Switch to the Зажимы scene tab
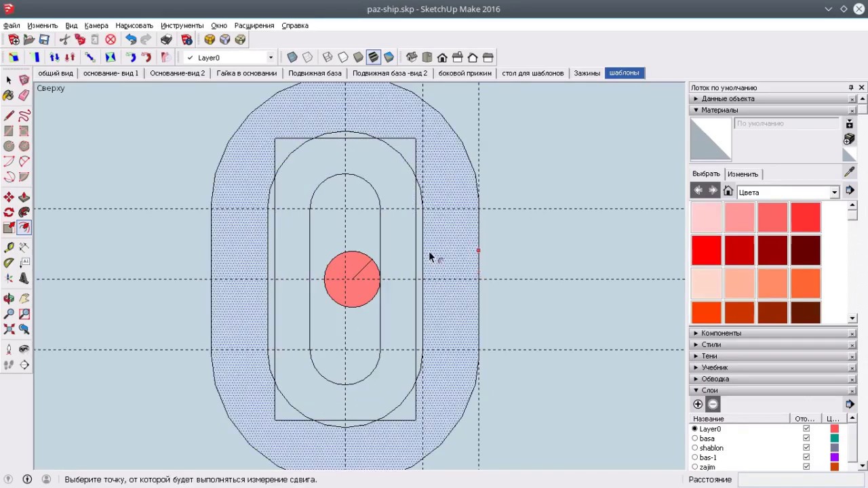The height and width of the screenshot is (488, 868). click(587, 73)
